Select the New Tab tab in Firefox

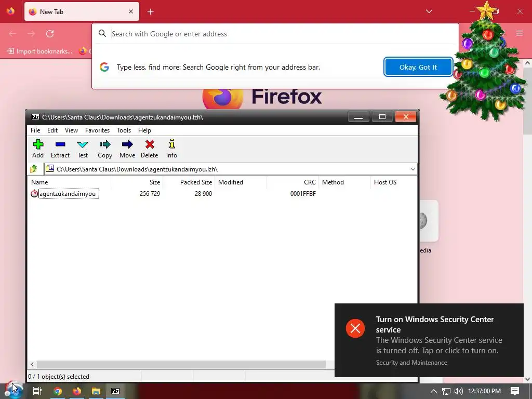[x=82, y=11]
